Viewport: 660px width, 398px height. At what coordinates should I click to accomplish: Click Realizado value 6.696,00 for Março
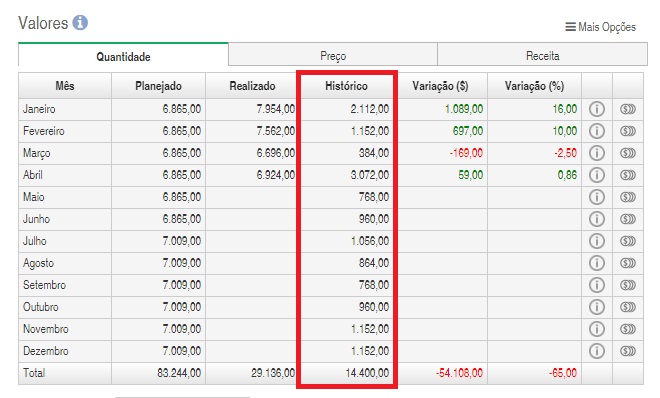[x=276, y=153]
